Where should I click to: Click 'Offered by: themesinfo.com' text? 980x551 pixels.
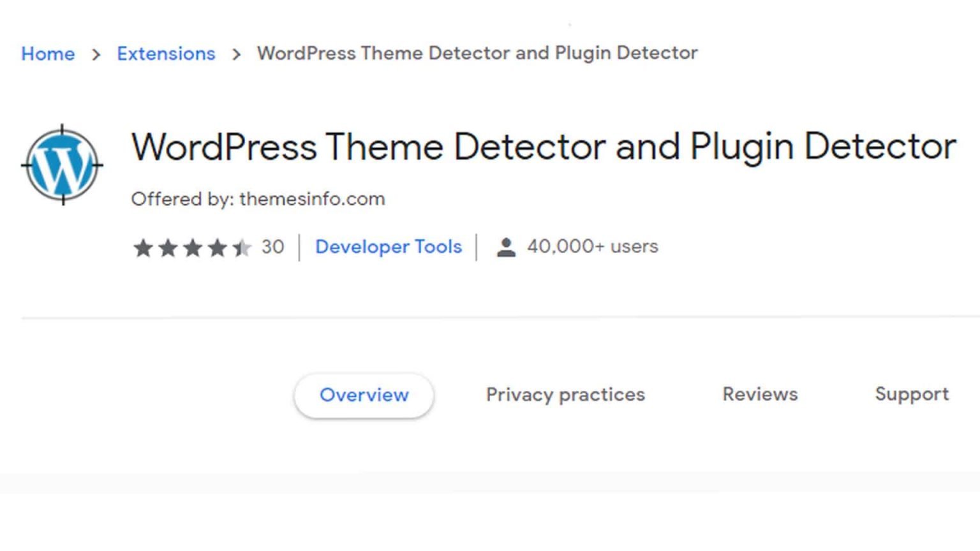[258, 199]
